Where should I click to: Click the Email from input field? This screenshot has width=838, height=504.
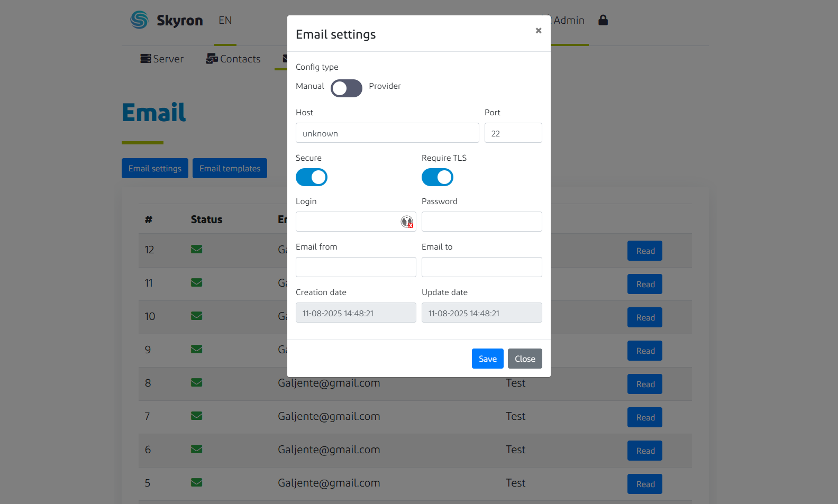click(x=356, y=267)
